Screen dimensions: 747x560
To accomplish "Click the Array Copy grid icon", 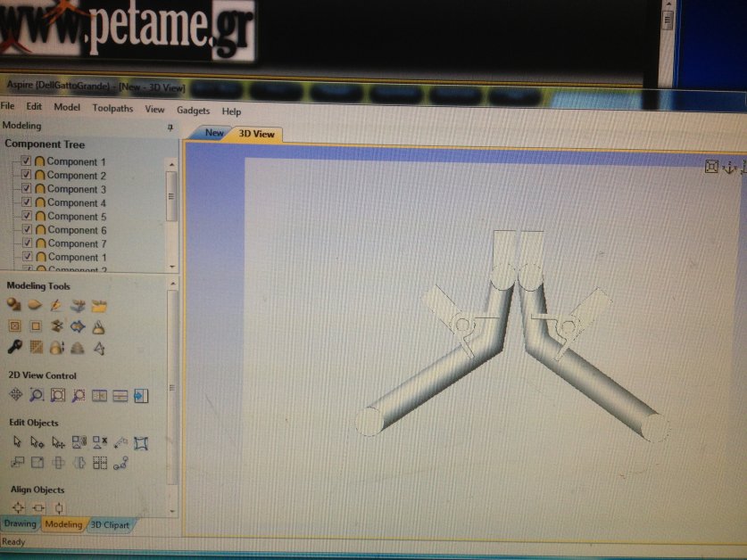I will coord(100,462).
